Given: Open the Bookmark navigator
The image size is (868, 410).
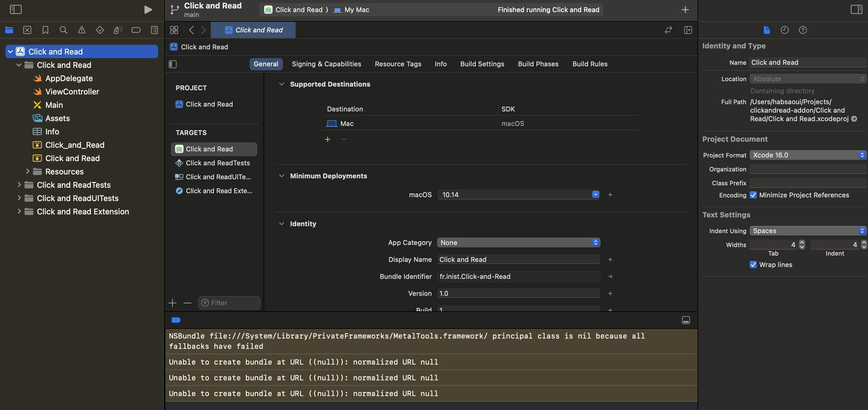Looking at the screenshot, I should (x=45, y=30).
